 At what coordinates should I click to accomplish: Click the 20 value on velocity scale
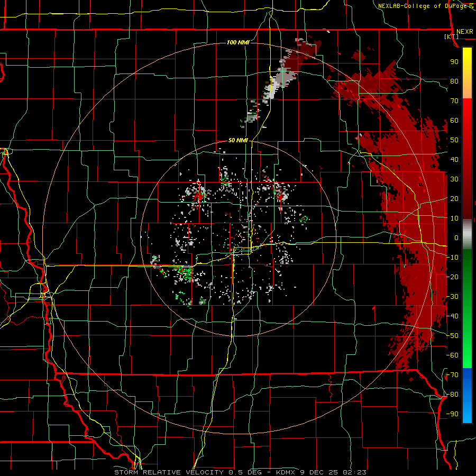pos(454,198)
